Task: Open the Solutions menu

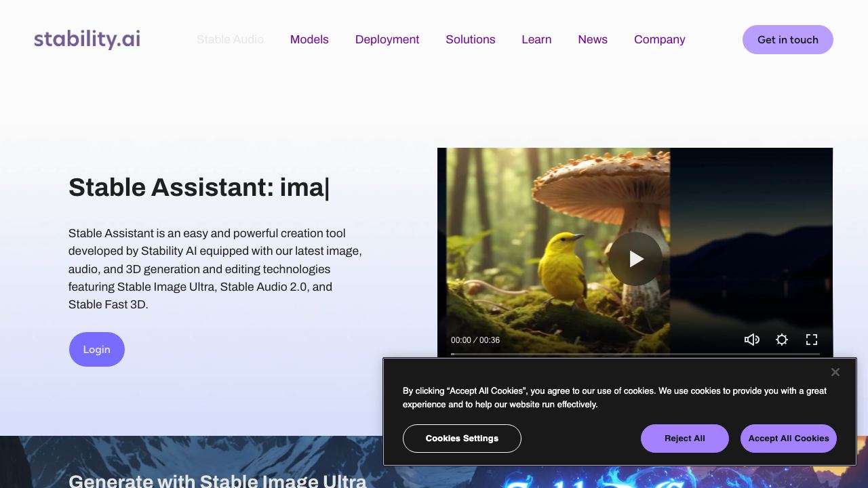Action: 471,39
